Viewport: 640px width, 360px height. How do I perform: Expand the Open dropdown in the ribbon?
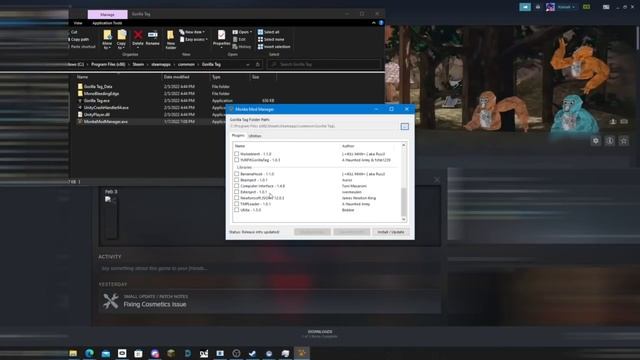tap(242, 32)
